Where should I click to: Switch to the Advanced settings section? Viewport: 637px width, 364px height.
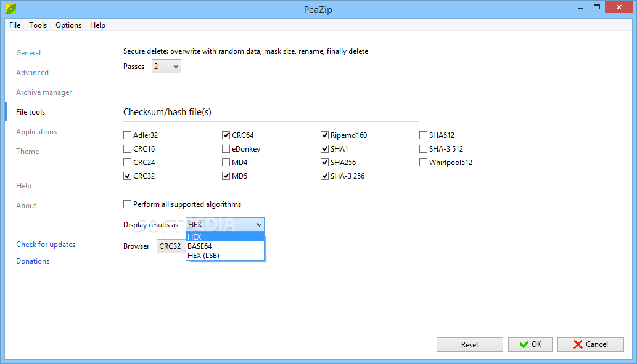tap(32, 73)
